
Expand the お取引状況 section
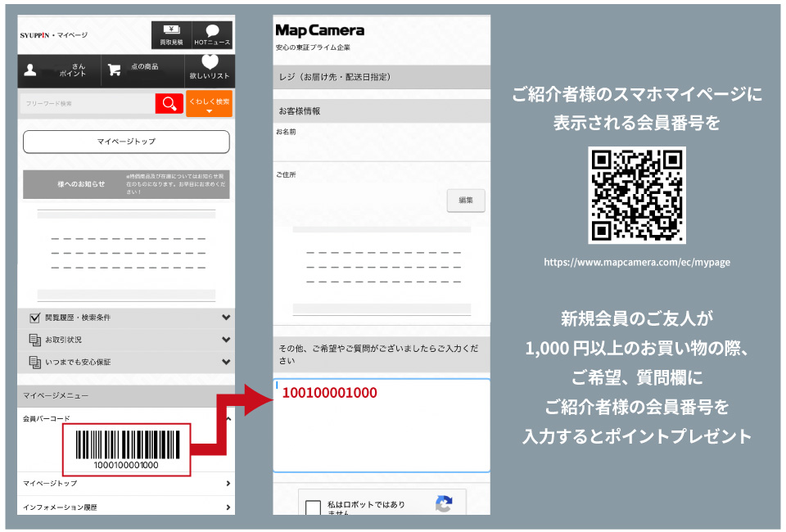pyautogui.click(x=224, y=339)
